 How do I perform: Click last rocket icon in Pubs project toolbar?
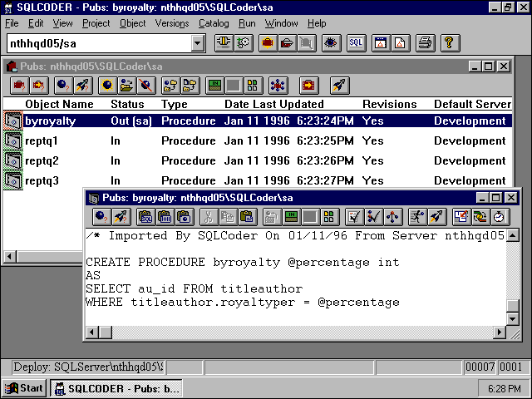[x=339, y=85]
